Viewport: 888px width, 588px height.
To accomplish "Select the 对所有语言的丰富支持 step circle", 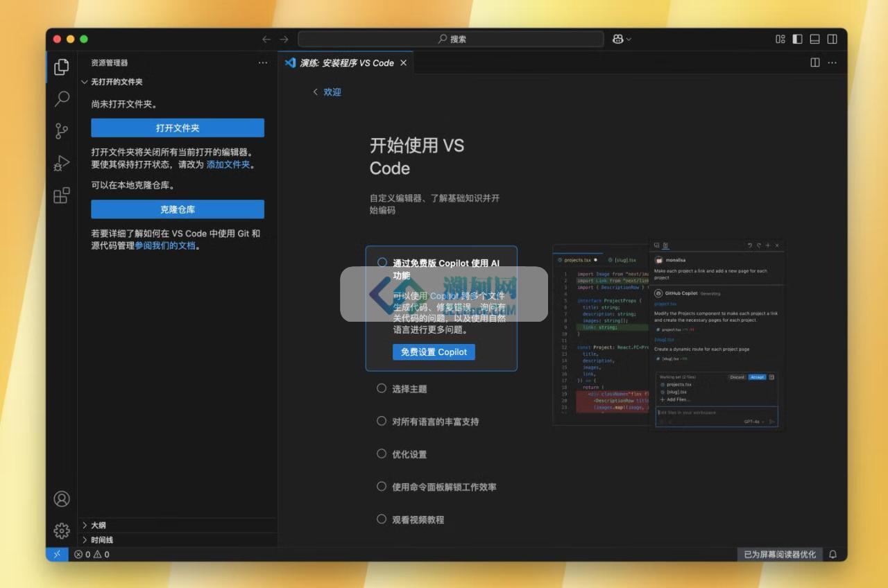I will 382,421.
